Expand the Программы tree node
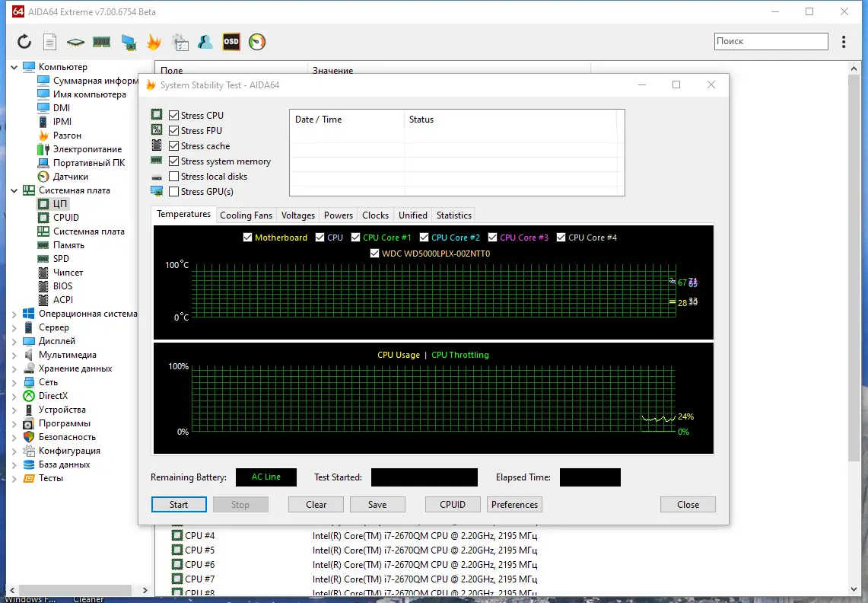868x603 pixels. point(14,423)
